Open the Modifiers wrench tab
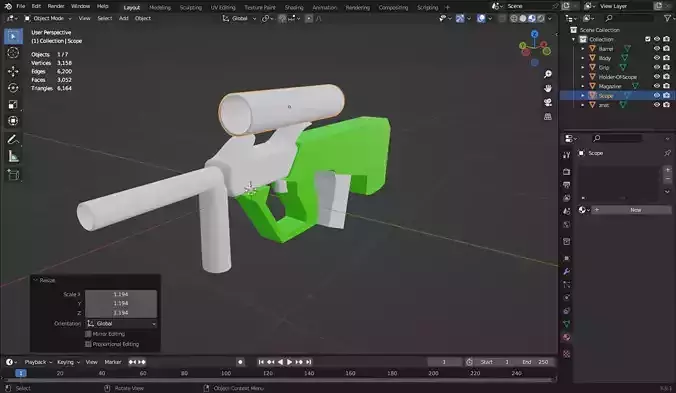 (x=566, y=271)
